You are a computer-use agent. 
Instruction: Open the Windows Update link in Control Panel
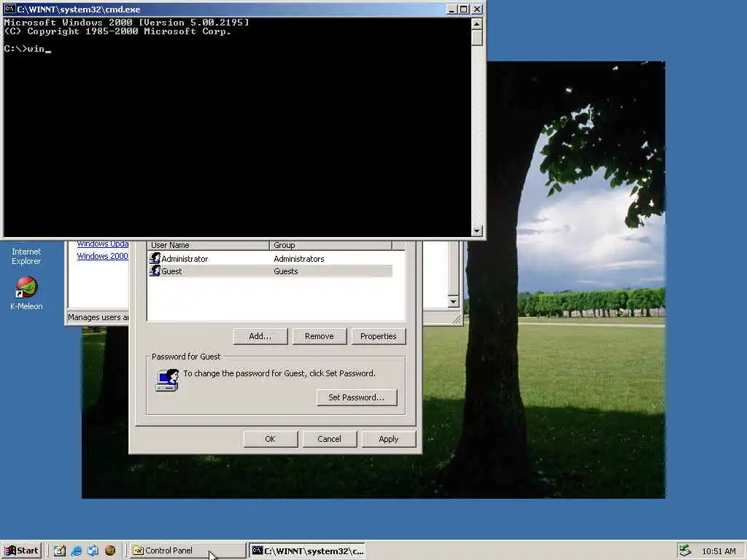coord(102,244)
